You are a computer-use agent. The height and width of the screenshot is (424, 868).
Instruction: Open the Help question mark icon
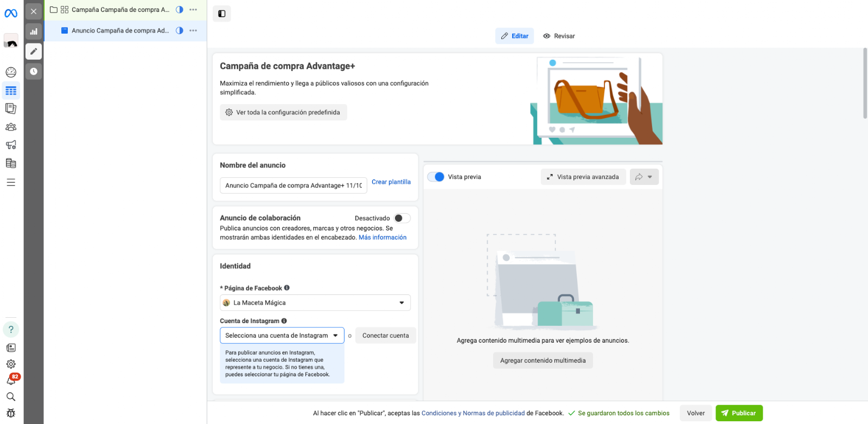pos(11,330)
